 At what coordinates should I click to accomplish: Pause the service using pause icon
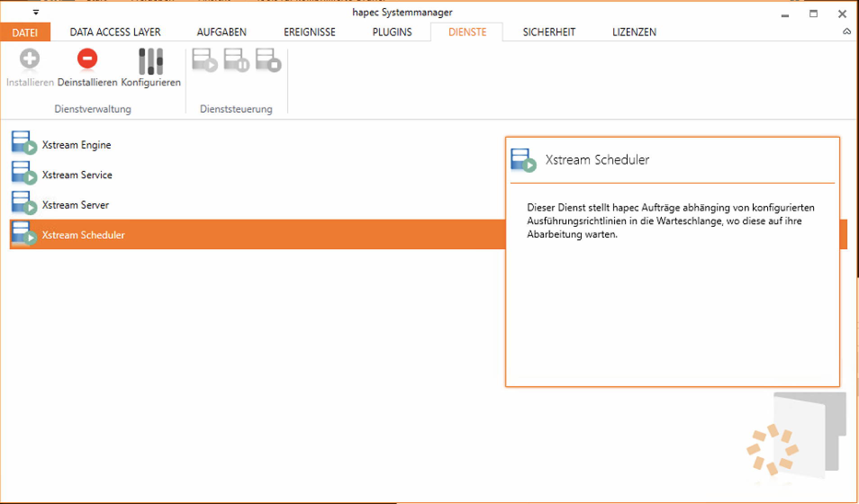coord(236,60)
